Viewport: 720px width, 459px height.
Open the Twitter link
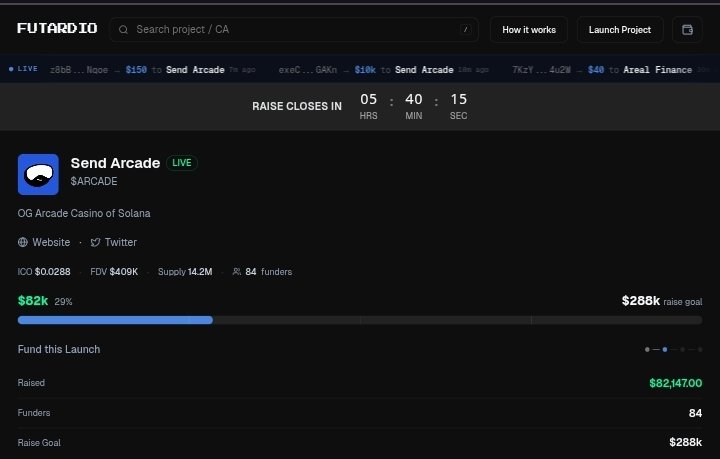click(120, 242)
